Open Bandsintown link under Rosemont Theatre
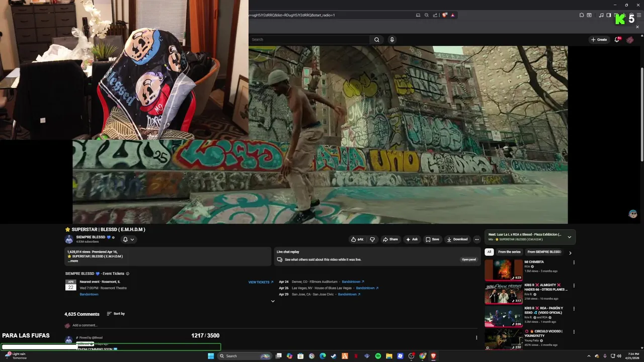Image resolution: width=644 pixels, height=362 pixels. (x=89, y=294)
